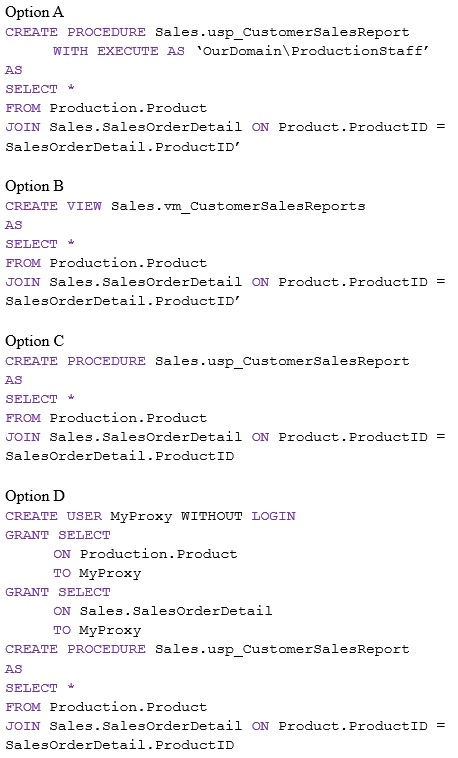Click first GRANT SELECT keyword in Option D
This screenshot has height=758, width=458.
(58, 535)
